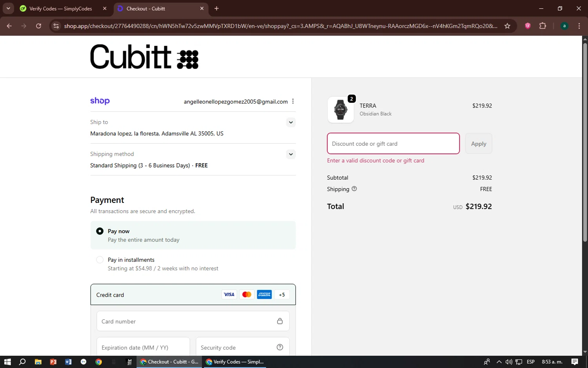Expand the Ship to address section
Image resolution: width=588 pixels, height=368 pixels.
(x=290, y=122)
